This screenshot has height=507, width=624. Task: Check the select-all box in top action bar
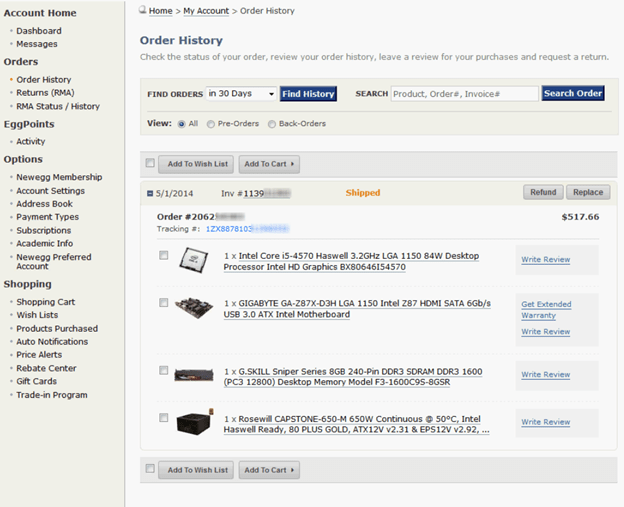click(x=150, y=163)
